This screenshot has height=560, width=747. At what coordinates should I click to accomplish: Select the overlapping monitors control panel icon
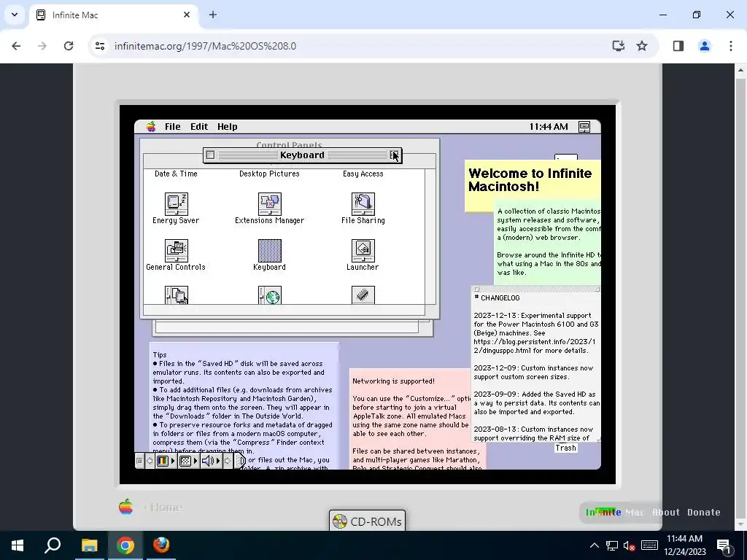177,295
